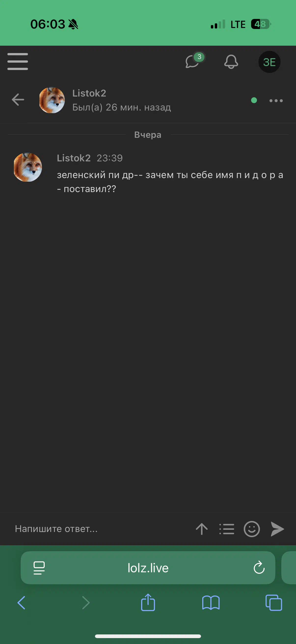This screenshot has width=296, height=644.
Task: Open the list formatting options icon
Action: pyautogui.click(x=227, y=529)
